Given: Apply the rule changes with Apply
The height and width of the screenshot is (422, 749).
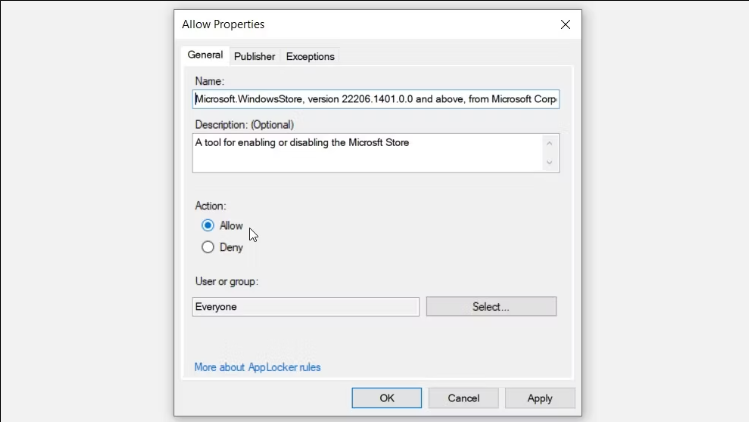Looking at the screenshot, I should pyautogui.click(x=540, y=398).
